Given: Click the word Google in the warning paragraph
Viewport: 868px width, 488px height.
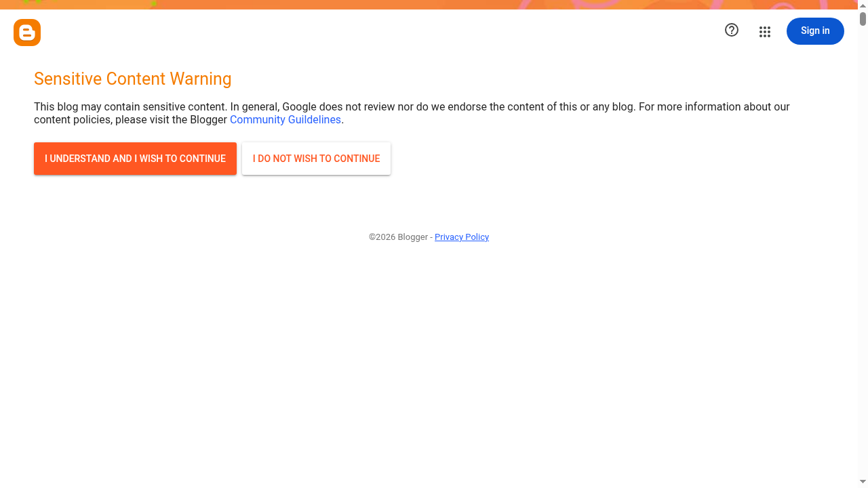Looking at the screenshot, I should coord(299,107).
